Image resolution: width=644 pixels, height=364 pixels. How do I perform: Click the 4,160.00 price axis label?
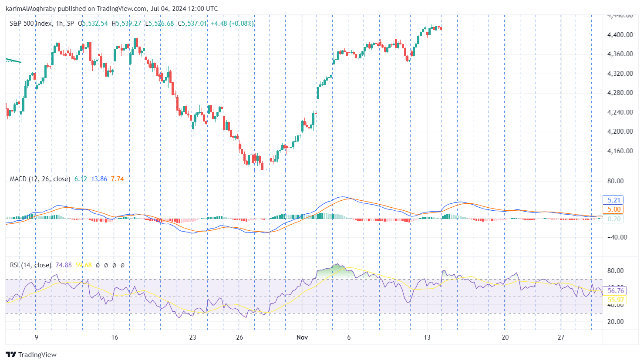[x=620, y=151]
